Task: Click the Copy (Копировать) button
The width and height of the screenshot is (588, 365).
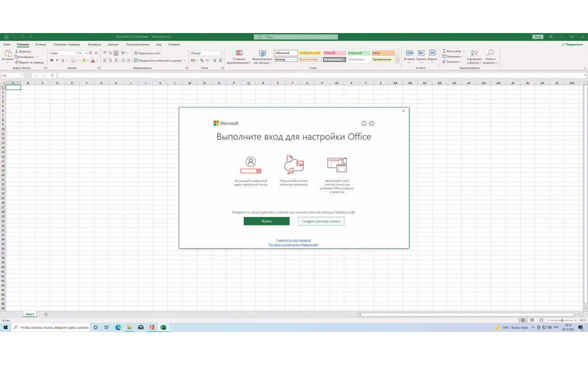Action: pos(24,57)
